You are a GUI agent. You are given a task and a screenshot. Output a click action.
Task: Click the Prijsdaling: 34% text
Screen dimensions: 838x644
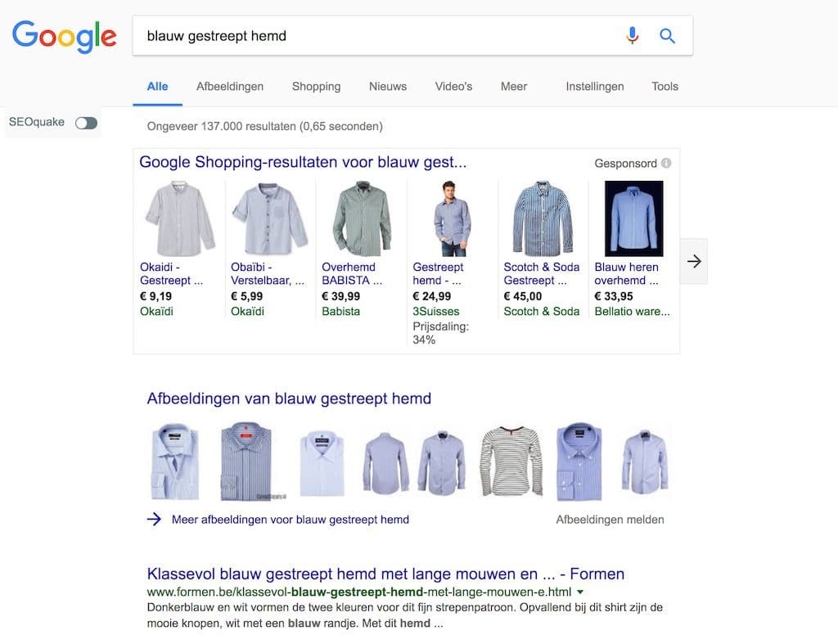(x=440, y=333)
